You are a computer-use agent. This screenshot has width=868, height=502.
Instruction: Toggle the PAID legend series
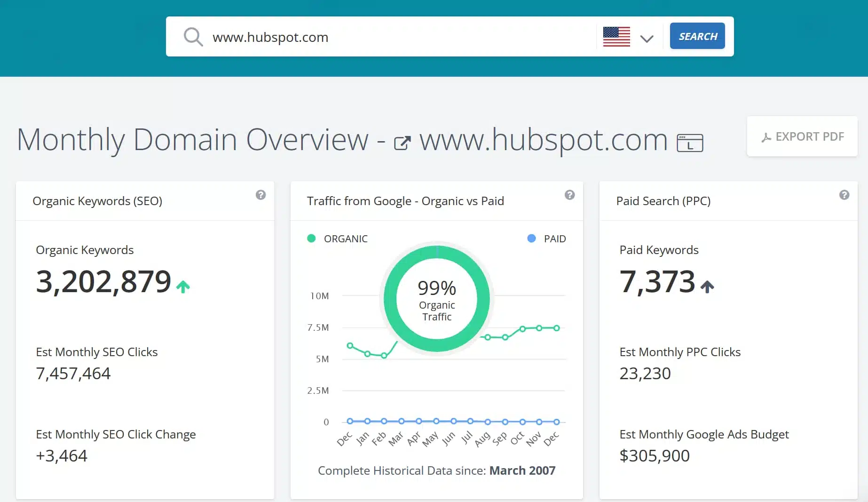(547, 239)
